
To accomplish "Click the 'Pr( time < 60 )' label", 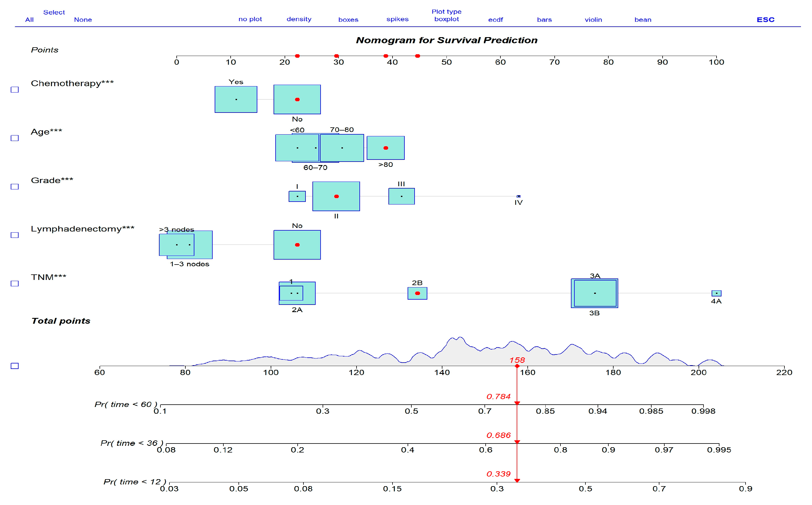I will click(x=126, y=404).
